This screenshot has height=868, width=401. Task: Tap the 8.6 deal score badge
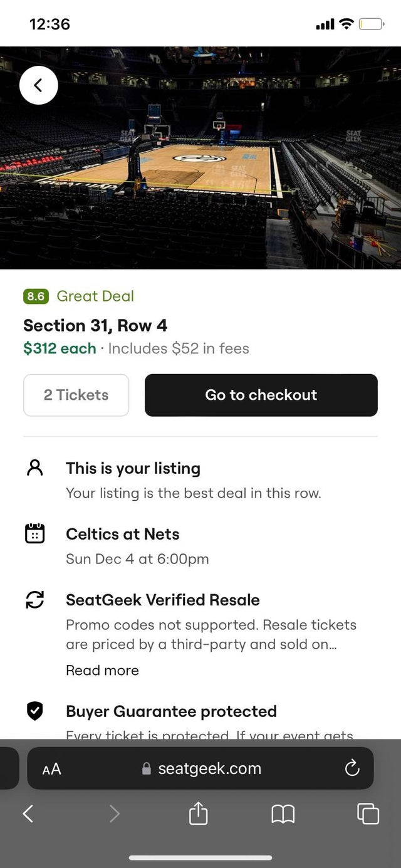36,296
